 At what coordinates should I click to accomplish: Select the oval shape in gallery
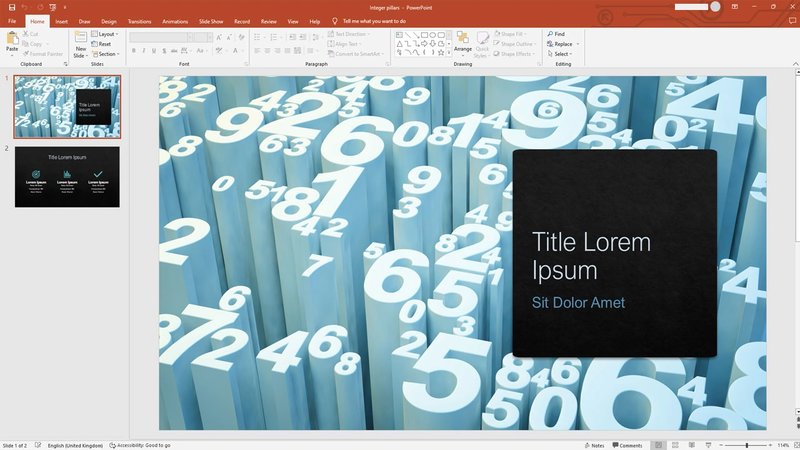click(x=433, y=35)
